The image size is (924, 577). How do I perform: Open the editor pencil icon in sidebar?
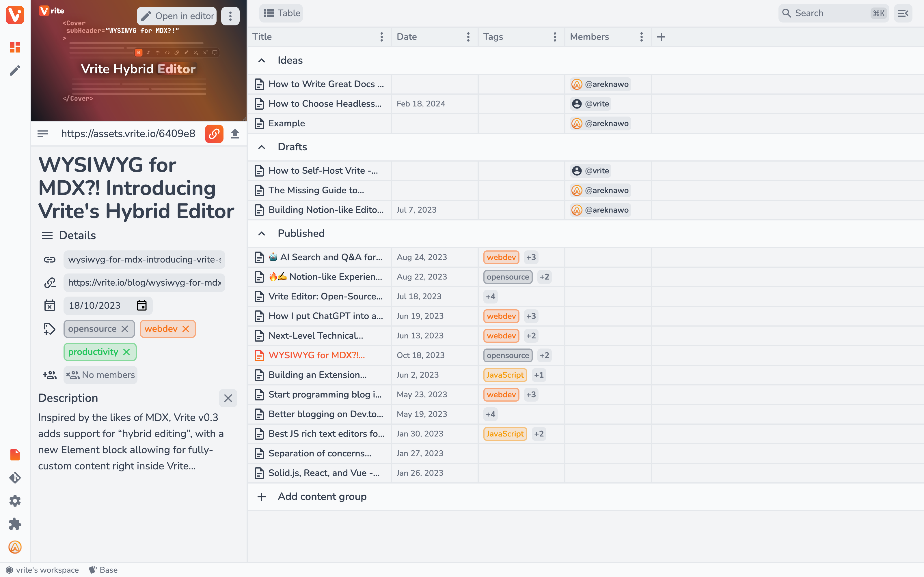click(x=15, y=71)
